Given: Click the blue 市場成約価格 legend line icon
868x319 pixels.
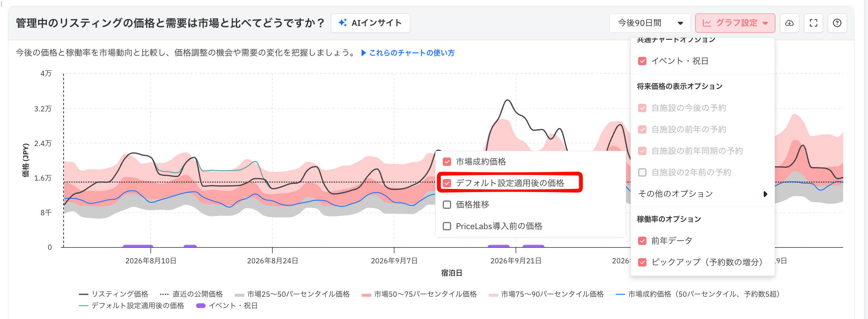Looking at the screenshot, I should (620, 294).
